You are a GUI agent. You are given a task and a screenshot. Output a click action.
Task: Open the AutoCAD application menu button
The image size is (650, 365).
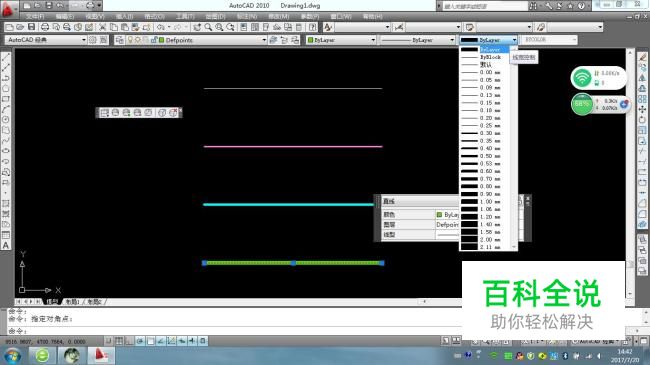tap(8, 8)
